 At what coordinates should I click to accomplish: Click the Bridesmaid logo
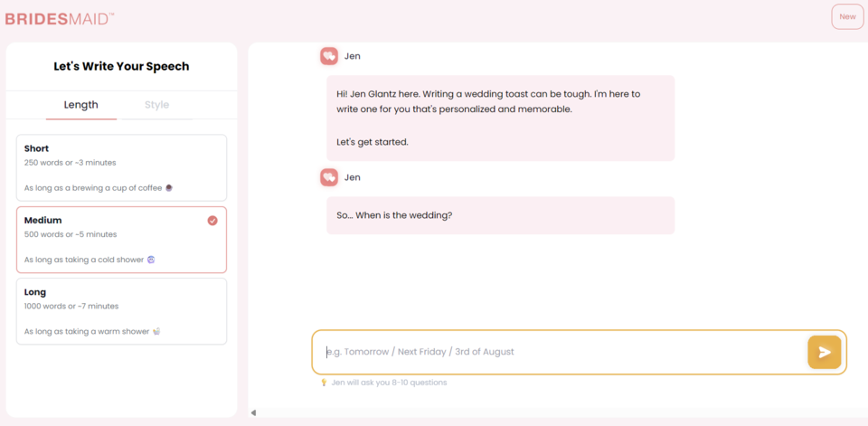(60, 18)
